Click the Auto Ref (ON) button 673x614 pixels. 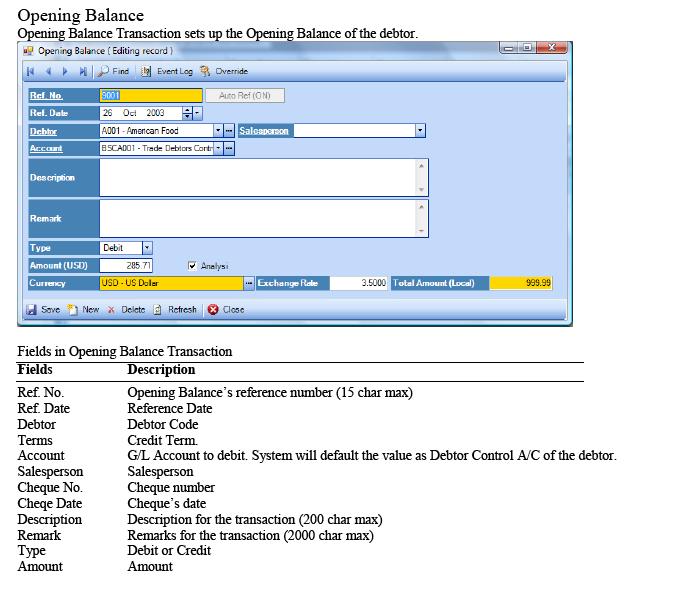tap(244, 96)
